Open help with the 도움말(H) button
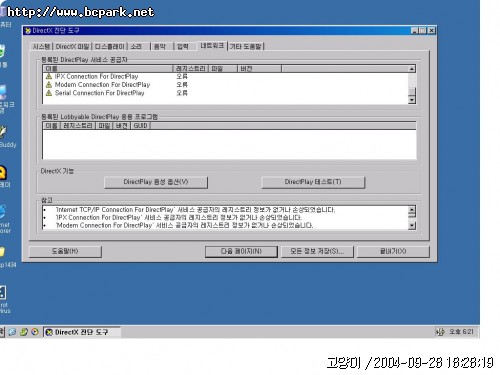This screenshot has height=375, width=500. pyautogui.click(x=65, y=251)
